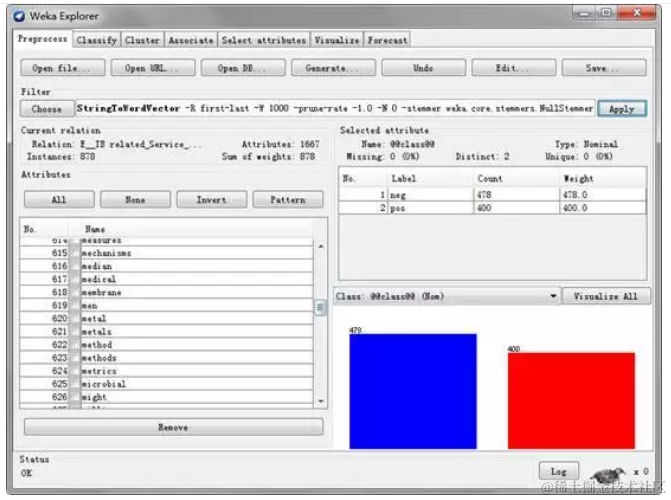Select the checkbox for attribute methods
Screen dimensions: 671x500
tap(75, 358)
